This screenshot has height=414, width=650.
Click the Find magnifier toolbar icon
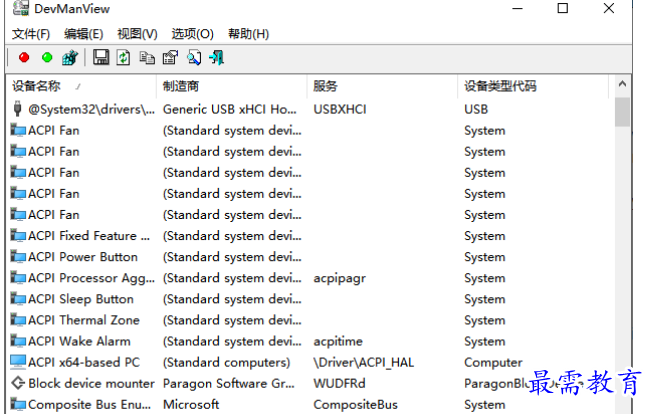(194, 58)
